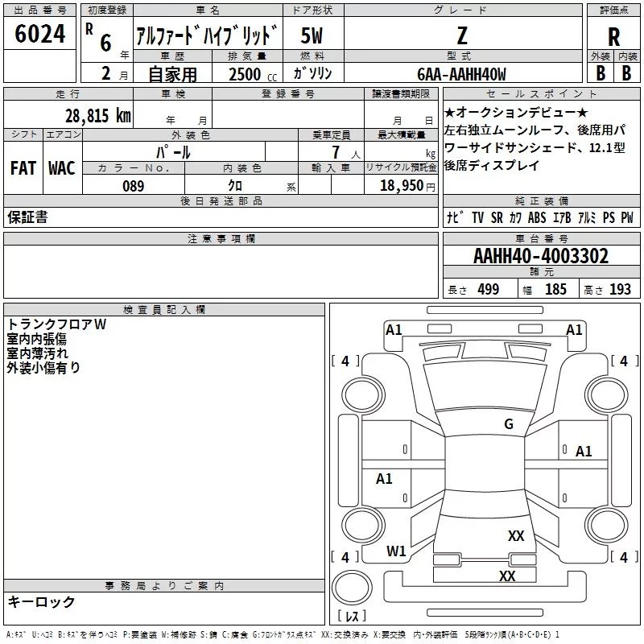Viewport: 644px width, 644px height.
Task: Select the トランクフロアW inspector note
Action: coord(56,324)
